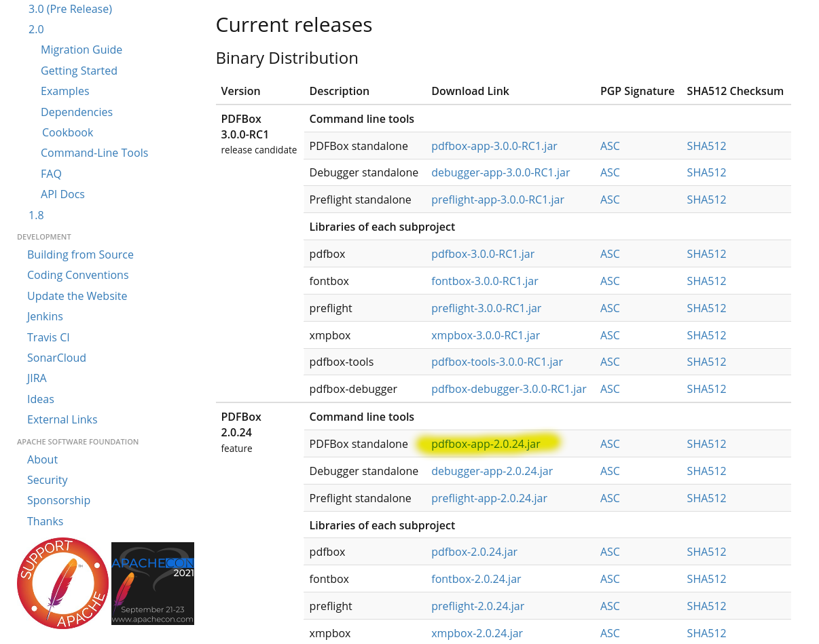Viewport: 819px width, 644px height.
Task: Open the ApacheCon 2021 banner image
Action: tap(153, 584)
